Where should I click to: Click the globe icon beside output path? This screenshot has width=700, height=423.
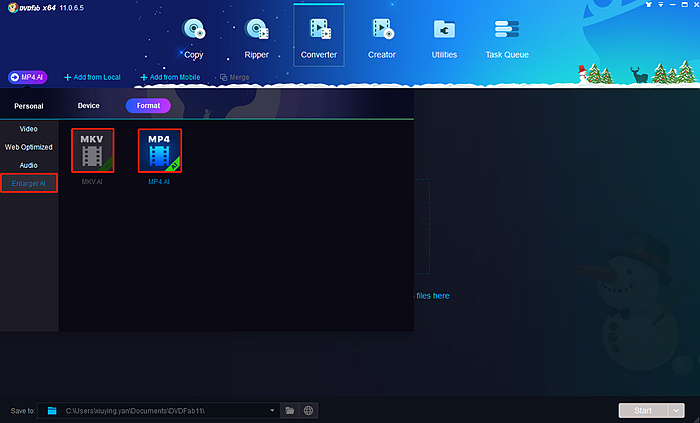pyautogui.click(x=308, y=411)
